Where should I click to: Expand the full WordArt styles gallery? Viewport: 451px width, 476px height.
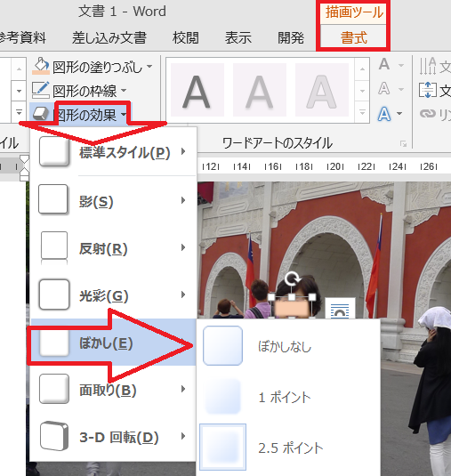[362, 112]
